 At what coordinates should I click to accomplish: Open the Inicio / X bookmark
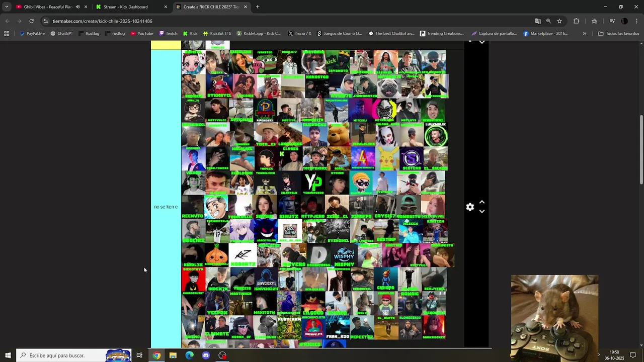[299, 34]
